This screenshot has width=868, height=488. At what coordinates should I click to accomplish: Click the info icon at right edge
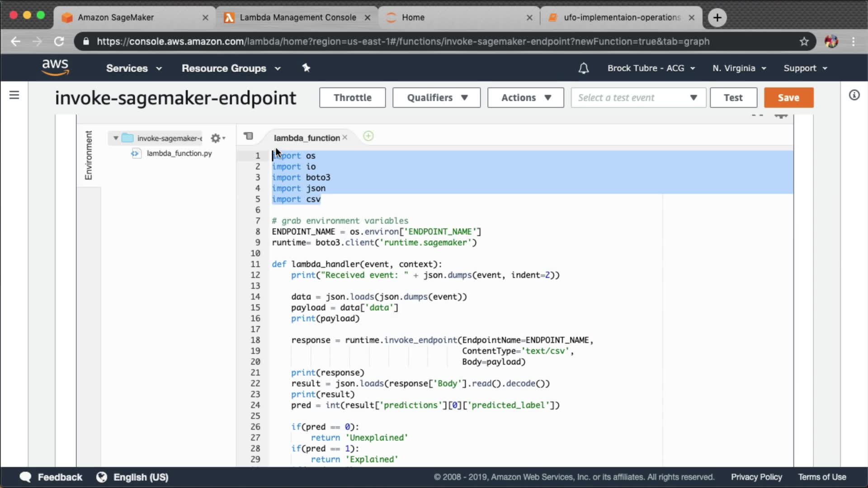pyautogui.click(x=854, y=95)
